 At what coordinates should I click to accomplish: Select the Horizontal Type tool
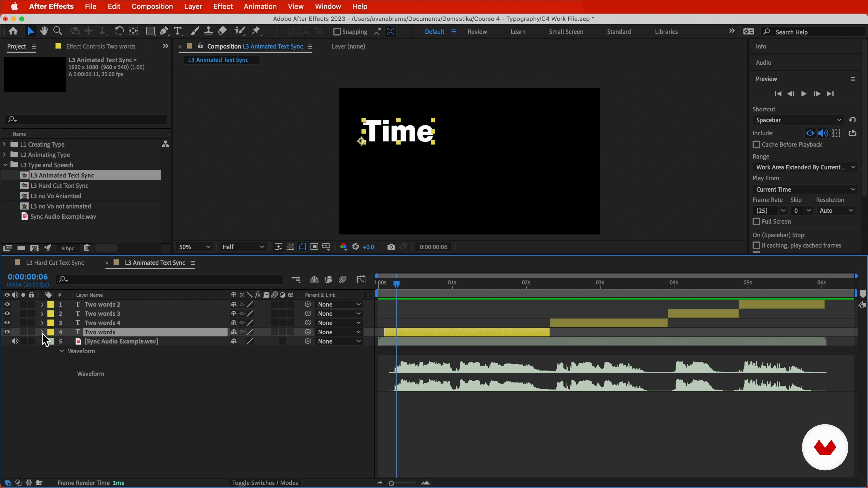[x=178, y=31]
